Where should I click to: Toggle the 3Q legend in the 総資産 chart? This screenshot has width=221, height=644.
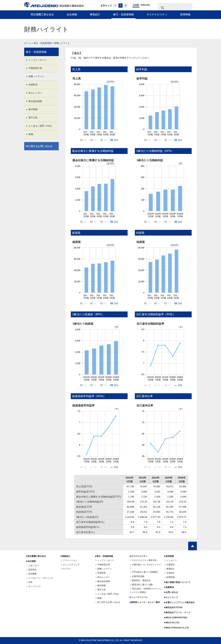coord(103,304)
